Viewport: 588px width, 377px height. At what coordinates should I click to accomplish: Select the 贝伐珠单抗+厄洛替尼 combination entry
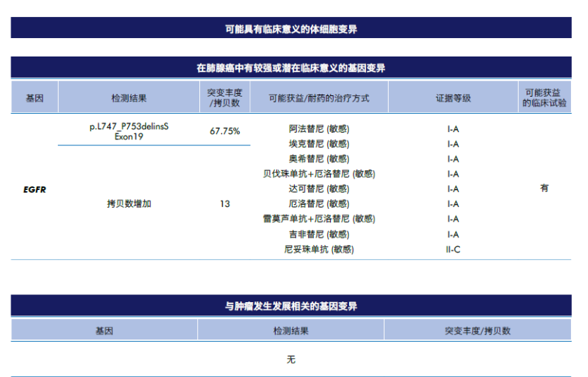pyautogui.click(x=319, y=174)
